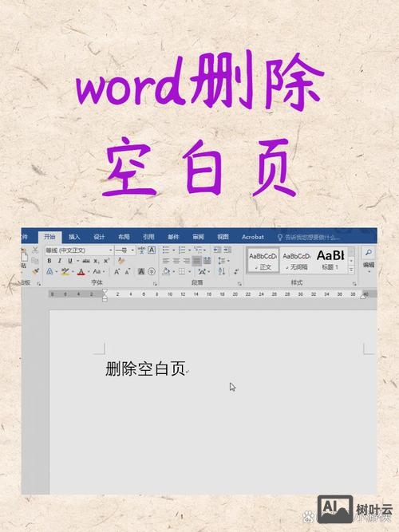
Task: Toggle Strikethrough on the text
Action: point(86,261)
